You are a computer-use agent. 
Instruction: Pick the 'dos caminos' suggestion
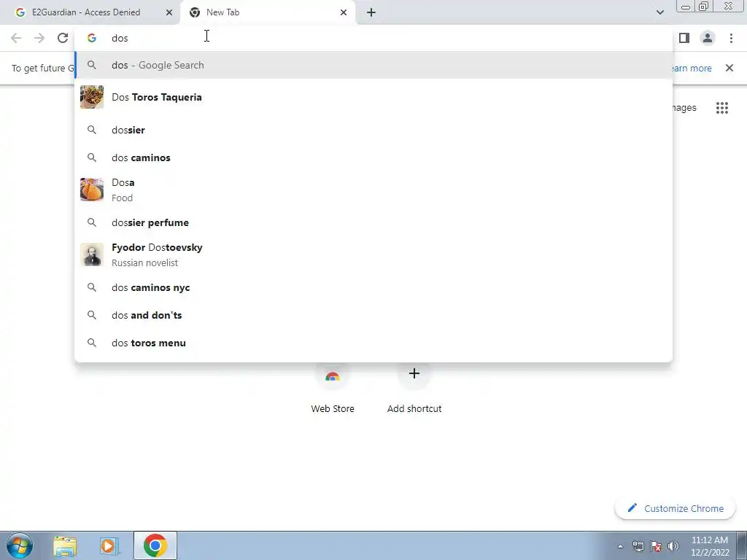coord(373,157)
